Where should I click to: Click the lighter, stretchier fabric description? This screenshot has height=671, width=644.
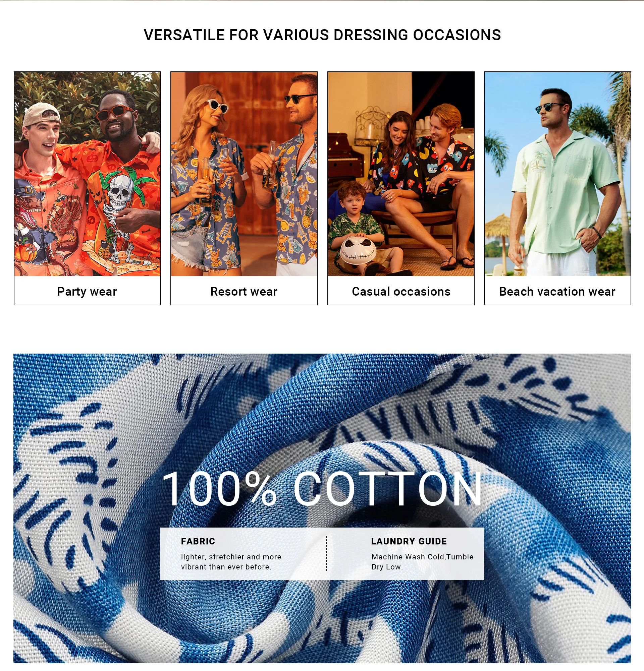(x=231, y=562)
